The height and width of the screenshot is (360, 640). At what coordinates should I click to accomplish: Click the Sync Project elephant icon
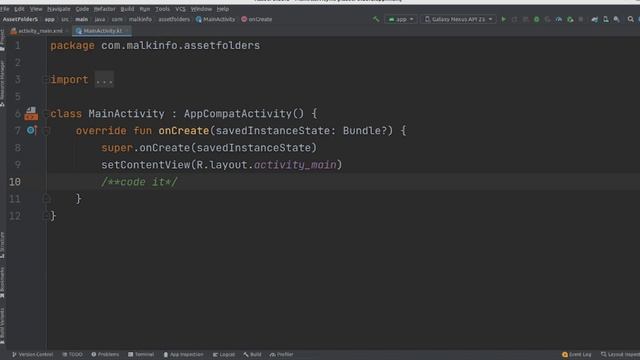click(595, 19)
